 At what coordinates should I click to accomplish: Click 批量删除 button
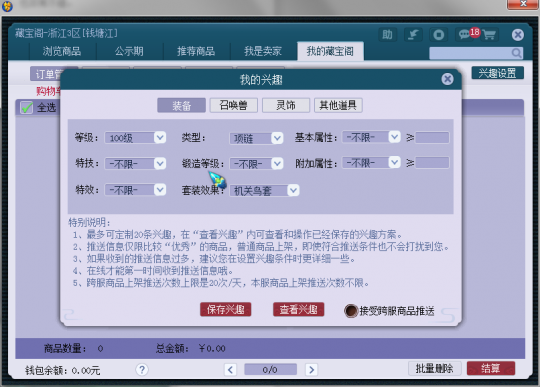tap(434, 368)
